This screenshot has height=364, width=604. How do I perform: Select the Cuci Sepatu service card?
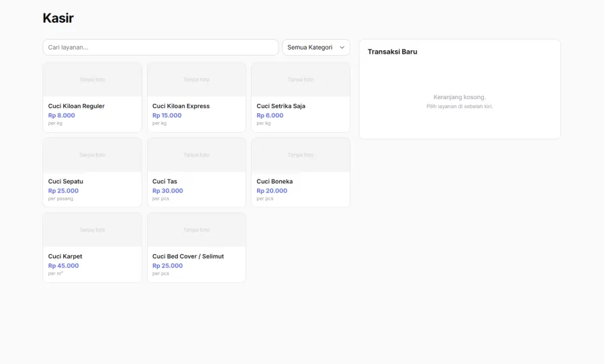[x=92, y=172]
